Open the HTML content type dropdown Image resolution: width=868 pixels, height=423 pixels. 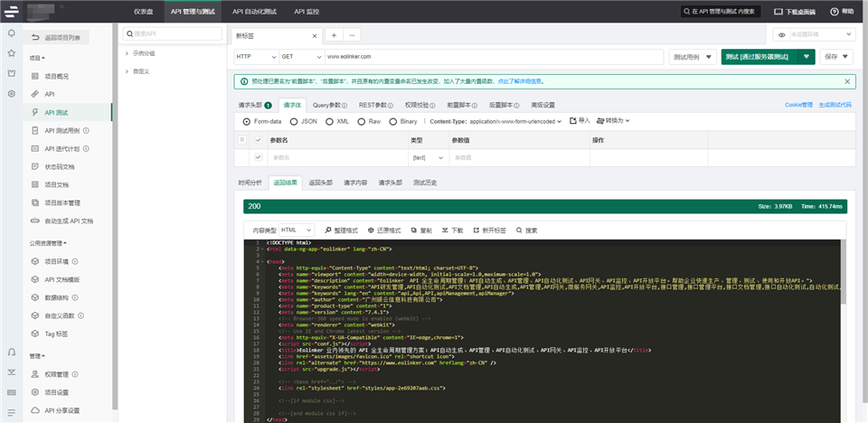click(x=297, y=230)
